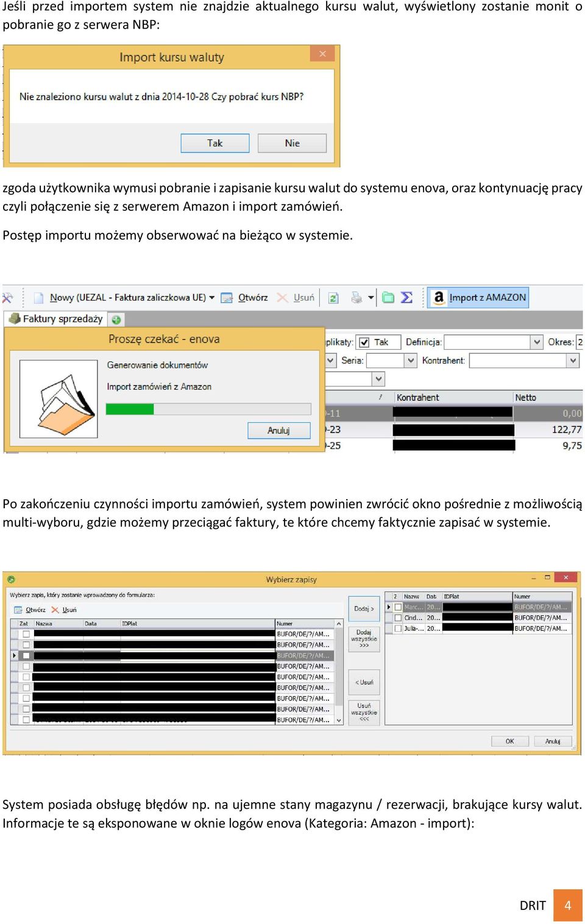Click the green plus add-tab icon
Viewport: 585px width, 924px height.
116,319
